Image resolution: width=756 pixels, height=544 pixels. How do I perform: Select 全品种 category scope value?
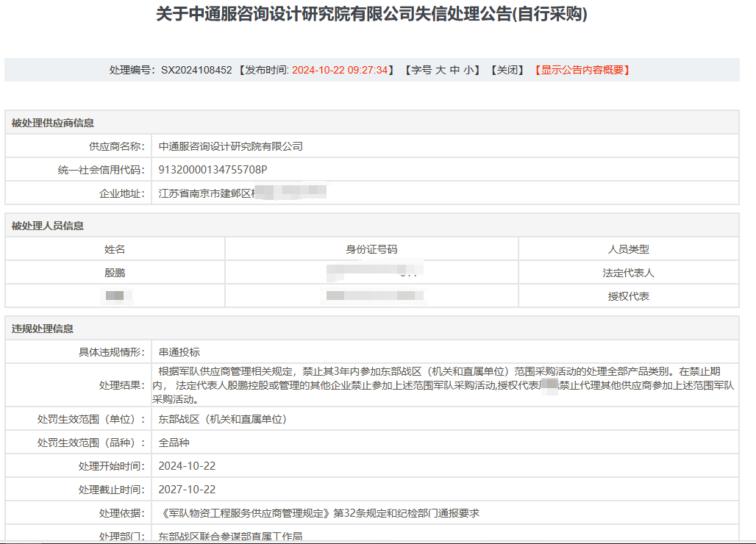pyautogui.click(x=174, y=443)
